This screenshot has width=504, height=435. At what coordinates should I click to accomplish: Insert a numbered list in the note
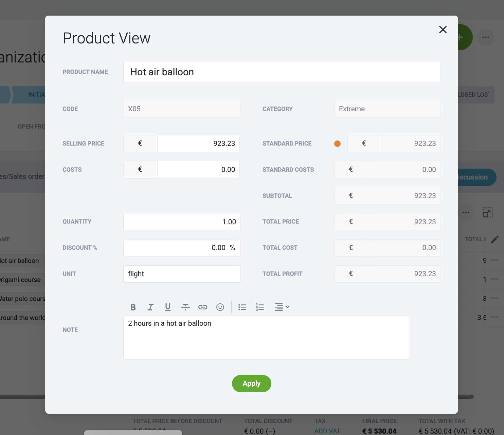click(260, 307)
